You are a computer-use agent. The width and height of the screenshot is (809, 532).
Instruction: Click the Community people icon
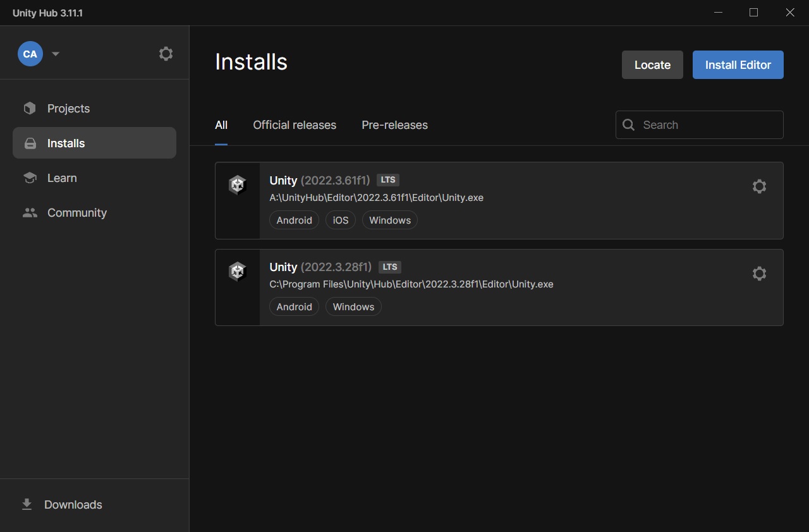pyautogui.click(x=30, y=213)
